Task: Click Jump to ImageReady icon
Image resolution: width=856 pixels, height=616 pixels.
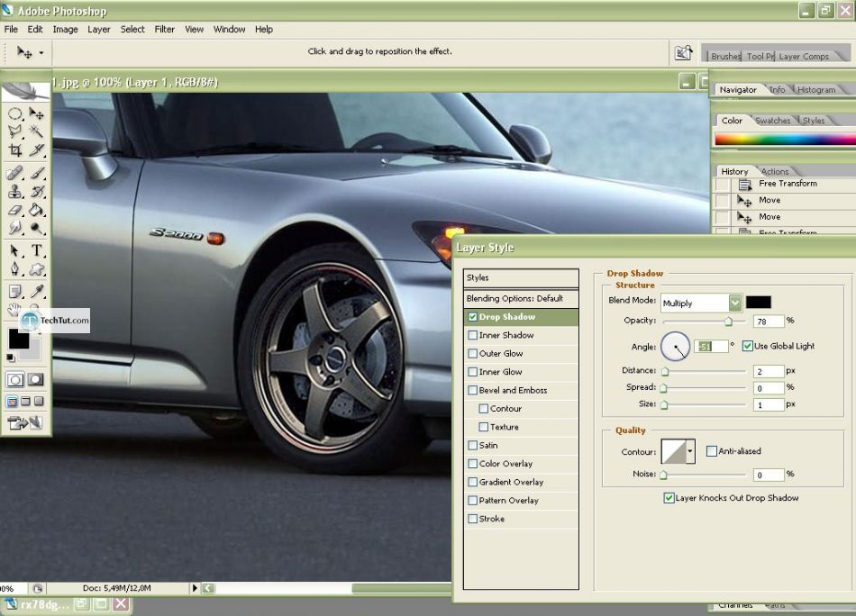Action: point(25,423)
